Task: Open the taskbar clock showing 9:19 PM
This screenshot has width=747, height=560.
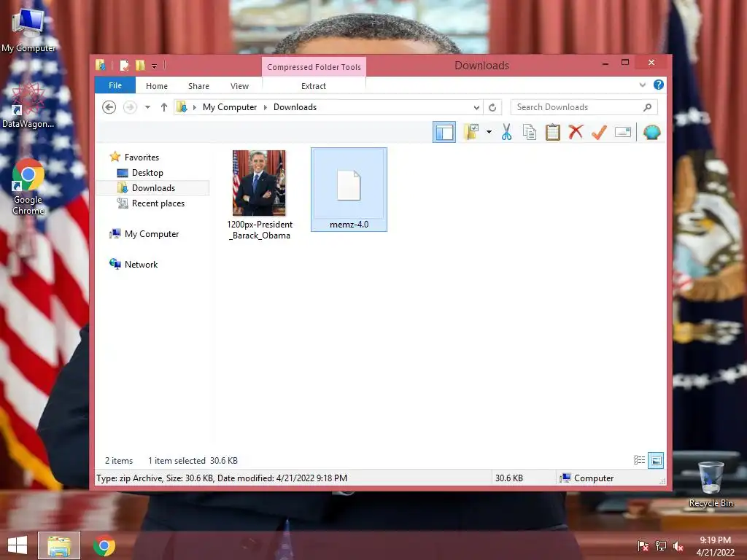Action: (x=715, y=545)
